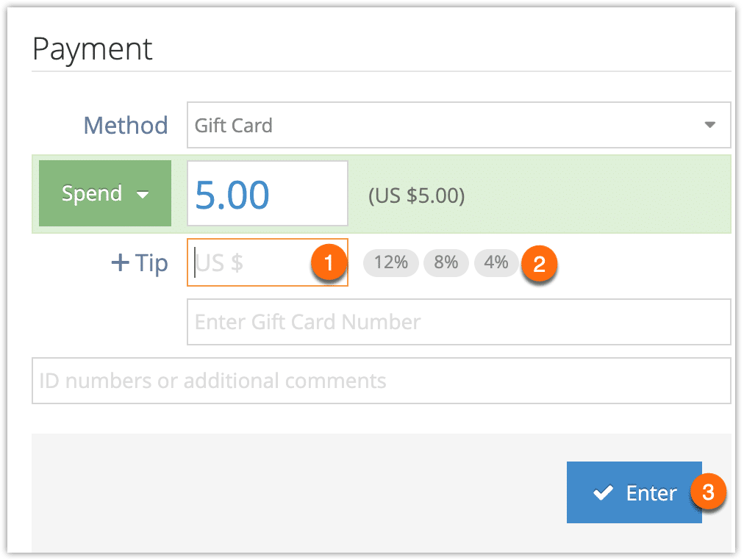
Task: Click the Enter Gift Card Number field
Action: 458,322
